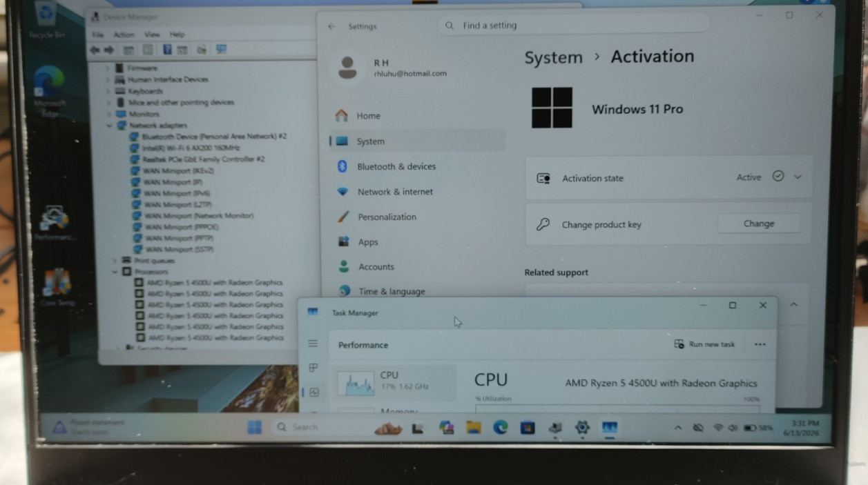The width and height of the screenshot is (868, 485).
Task: Click the Find a setting search box
Action: [x=573, y=26]
